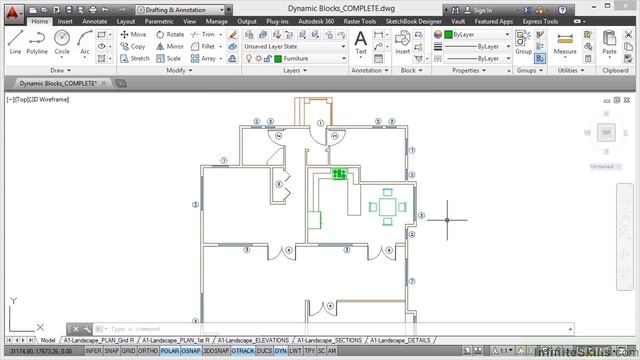Switch to A1-Landscape_ELEVATIONS layout tab
This screenshot has width=640, height=360.
coord(253,340)
